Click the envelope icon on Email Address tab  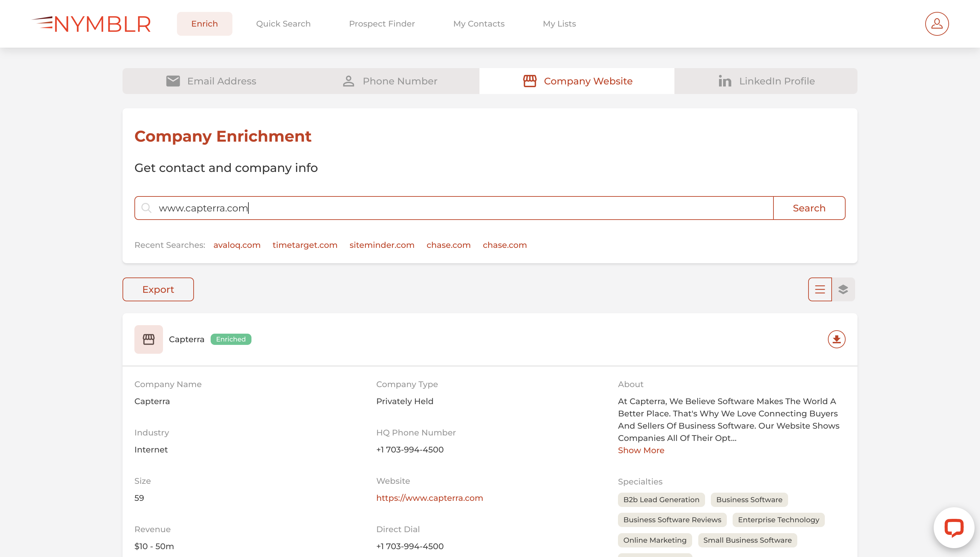pyautogui.click(x=173, y=81)
